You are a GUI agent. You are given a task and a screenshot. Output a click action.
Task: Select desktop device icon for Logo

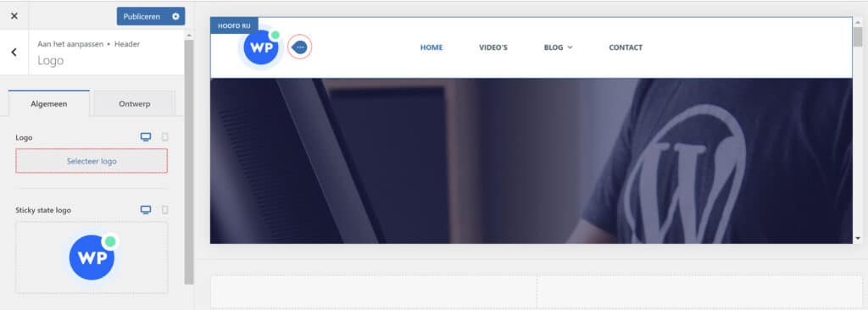click(x=146, y=137)
